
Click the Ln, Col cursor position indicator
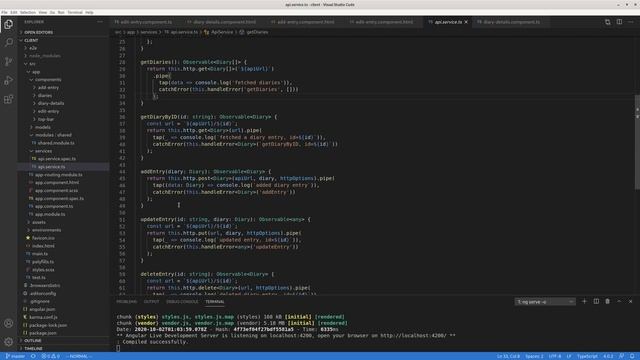[508, 356]
